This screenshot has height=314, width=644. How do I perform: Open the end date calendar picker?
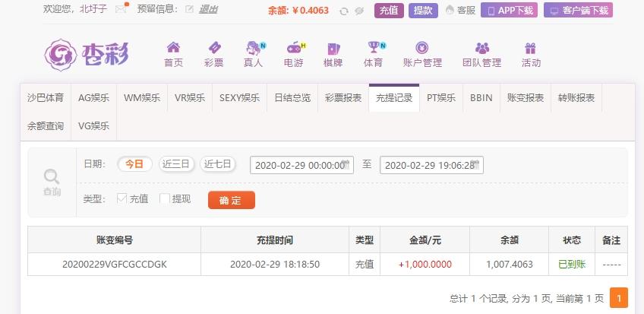pos(475,165)
